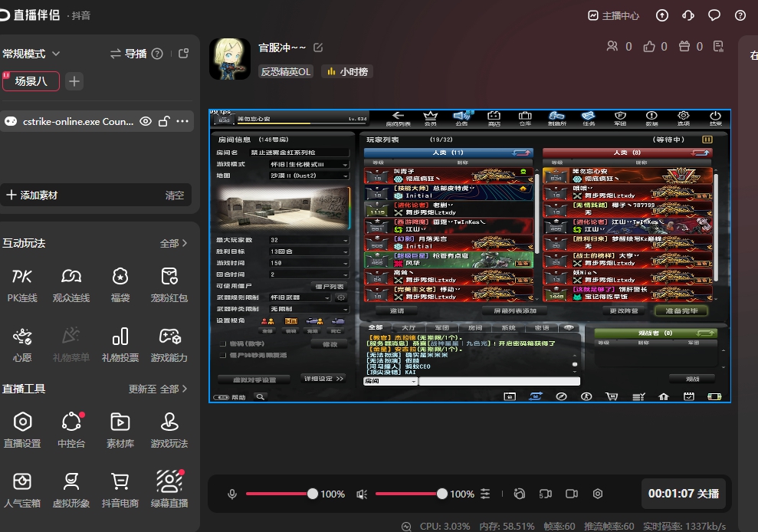
Task: Click the camera icon in bottom bar
Action: [x=572, y=494]
